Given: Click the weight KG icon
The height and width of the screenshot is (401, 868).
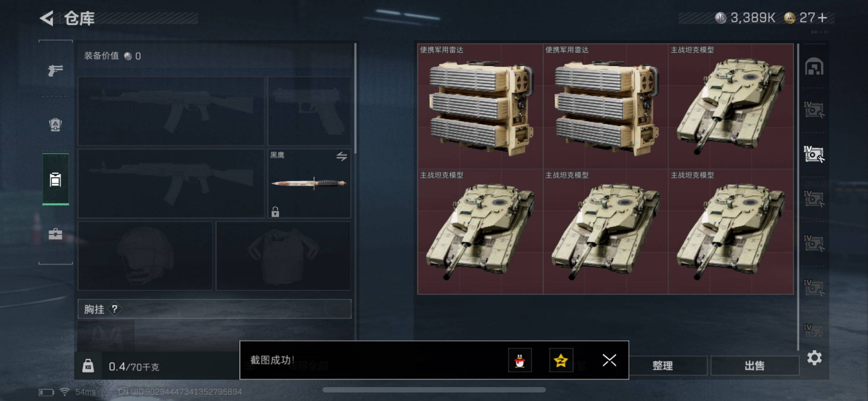Looking at the screenshot, I should (x=88, y=366).
